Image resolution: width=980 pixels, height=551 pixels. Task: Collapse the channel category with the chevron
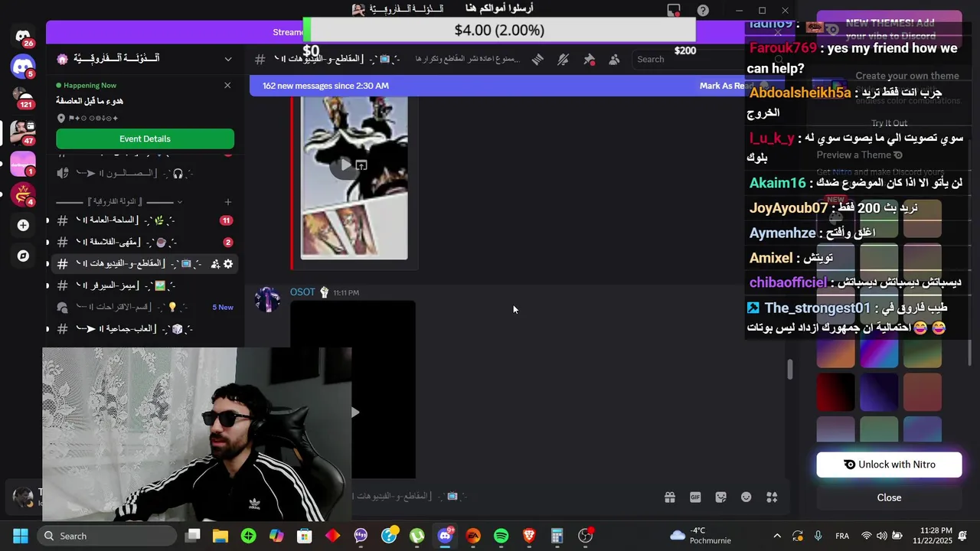[x=179, y=202]
